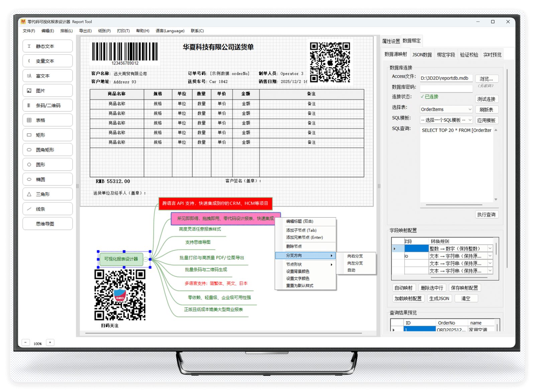Select the barcode/QR code (条码/二维码) tool
This screenshot has width=535, height=392.
pos(47,105)
